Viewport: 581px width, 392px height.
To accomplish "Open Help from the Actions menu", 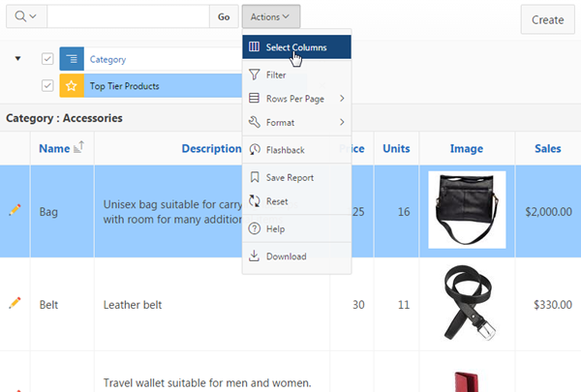I will click(x=275, y=228).
